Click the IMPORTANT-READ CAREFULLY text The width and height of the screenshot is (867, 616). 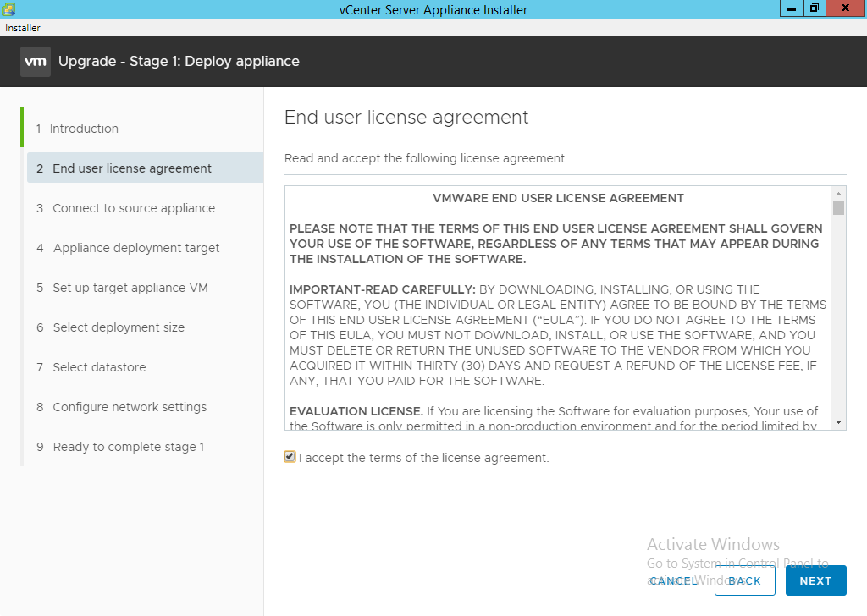(x=383, y=289)
